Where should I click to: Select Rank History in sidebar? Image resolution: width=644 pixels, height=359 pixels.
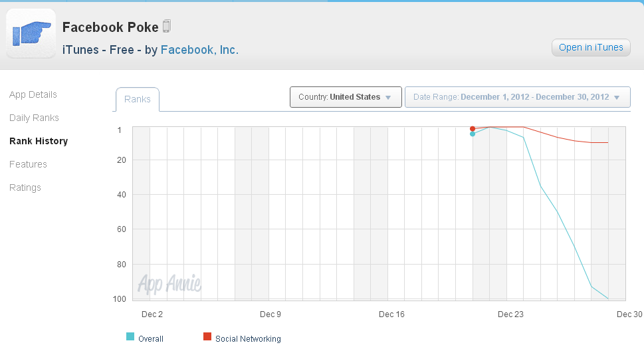(x=39, y=141)
